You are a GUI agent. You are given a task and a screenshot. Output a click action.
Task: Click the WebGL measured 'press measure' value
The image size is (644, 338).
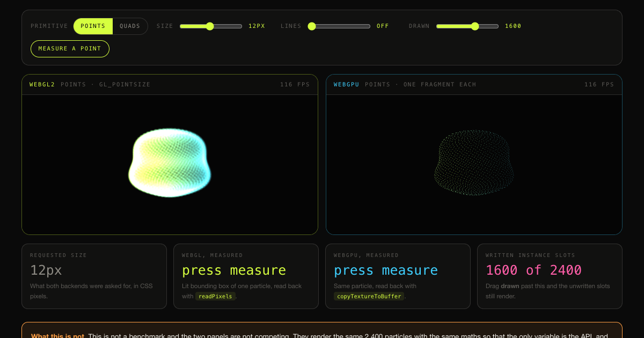click(x=234, y=270)
